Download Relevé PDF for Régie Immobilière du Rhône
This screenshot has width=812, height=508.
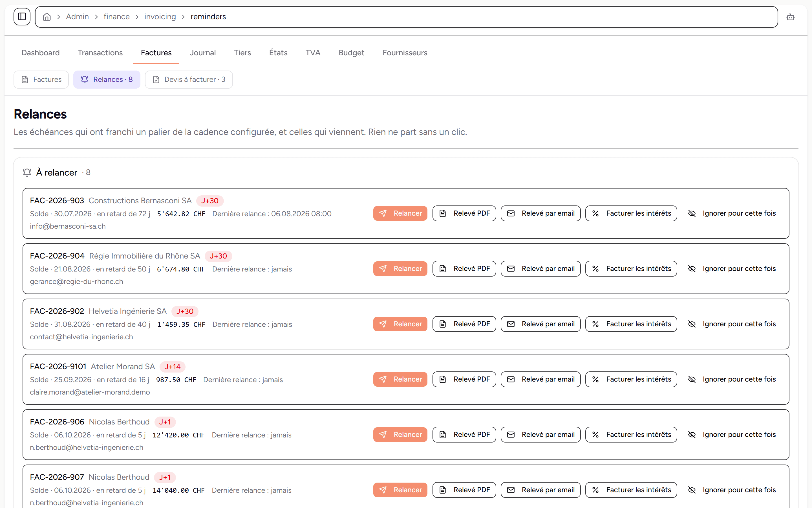coord(464,269)
